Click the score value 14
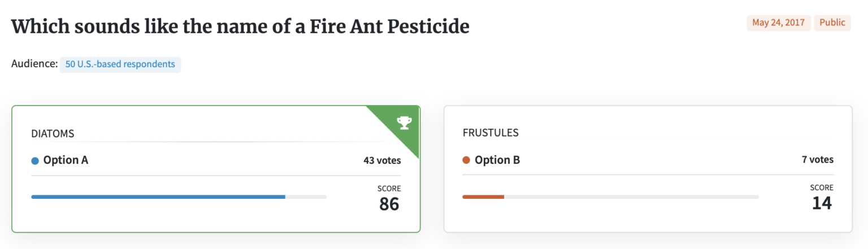Viewport: 868px width, 249px height. point(822,203)
